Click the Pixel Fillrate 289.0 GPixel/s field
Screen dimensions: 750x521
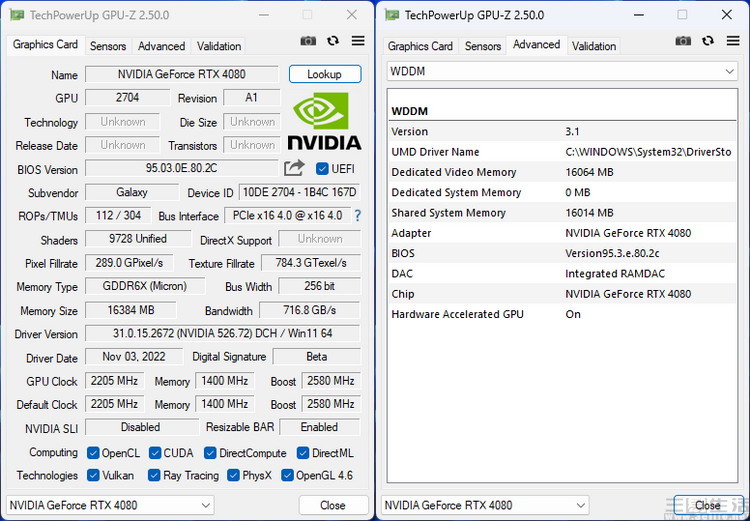pyautogui.click(x=129, y=263)
